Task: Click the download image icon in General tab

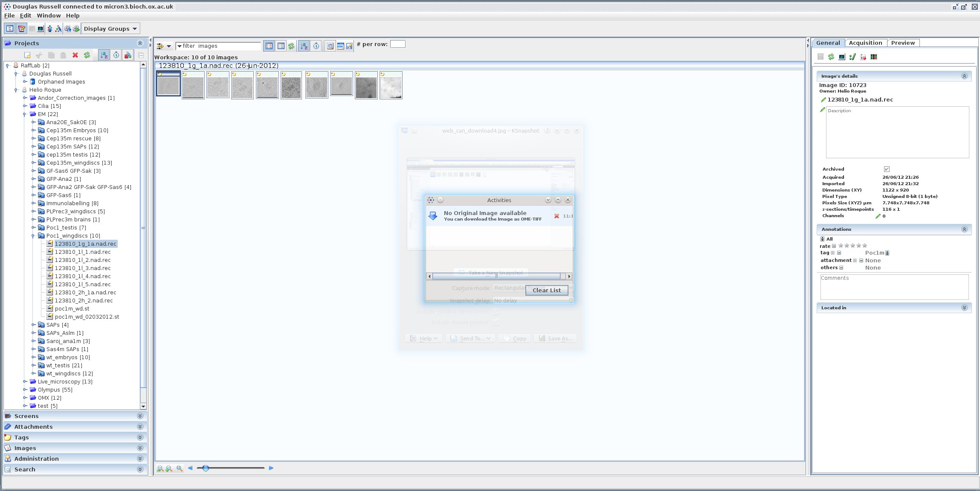Action: (x=863, y=57)
